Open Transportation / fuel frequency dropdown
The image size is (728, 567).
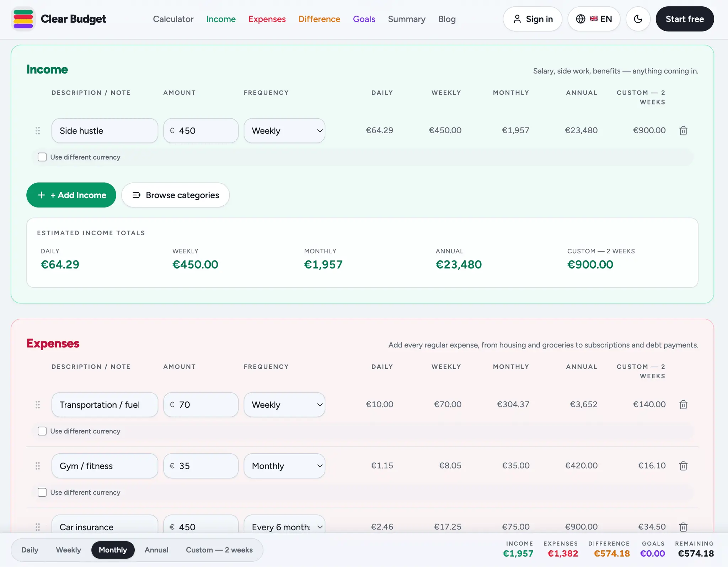pos(284,405)
